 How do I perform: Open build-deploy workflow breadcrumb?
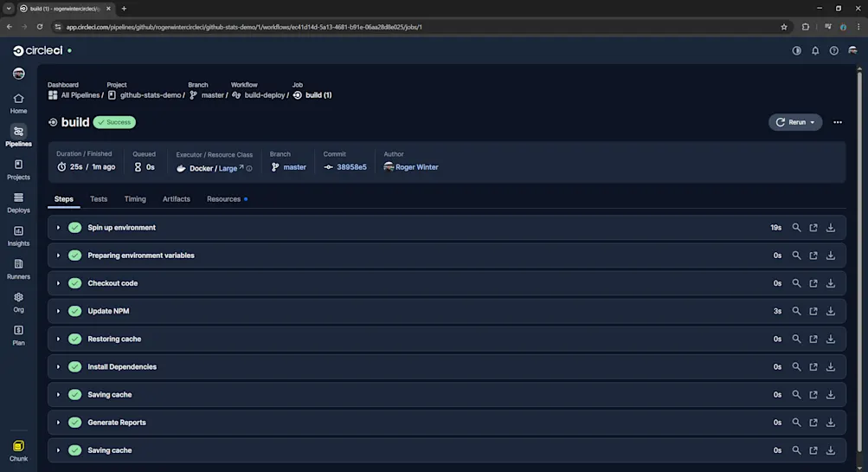[x=259, y=95]
